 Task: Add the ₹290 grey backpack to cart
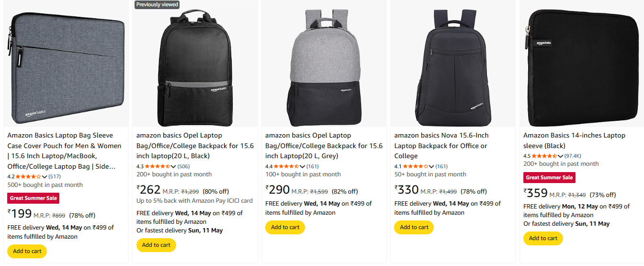click(x=285, y=227)
